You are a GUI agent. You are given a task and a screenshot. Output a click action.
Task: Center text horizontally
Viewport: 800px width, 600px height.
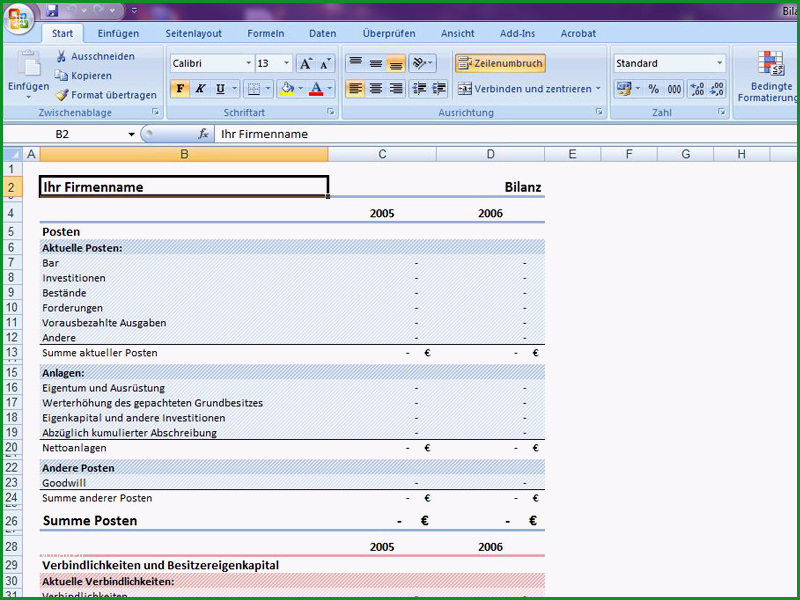tap(376, 89)
